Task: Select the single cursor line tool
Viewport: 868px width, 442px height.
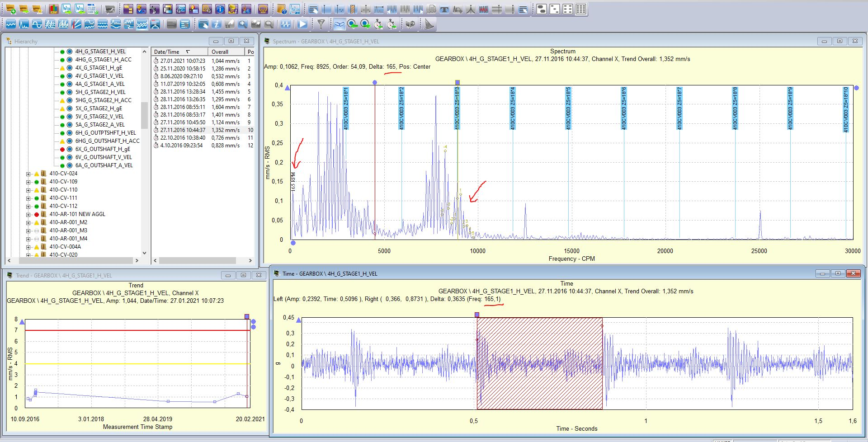Action: [327, 9]
